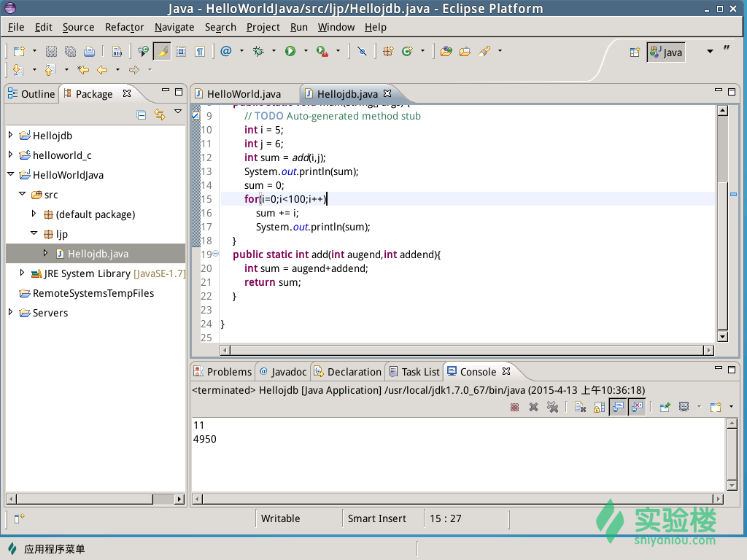Screen dimensions: 747x560
Task: Open the Refactor menu
Action: click(124, 27)
